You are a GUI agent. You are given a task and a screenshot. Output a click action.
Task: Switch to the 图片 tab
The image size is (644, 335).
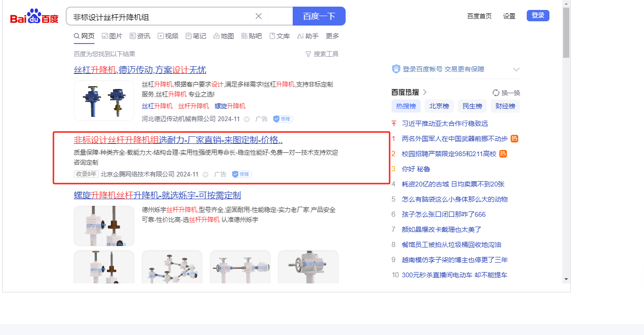pyautogui.click(x=112, y=36)
